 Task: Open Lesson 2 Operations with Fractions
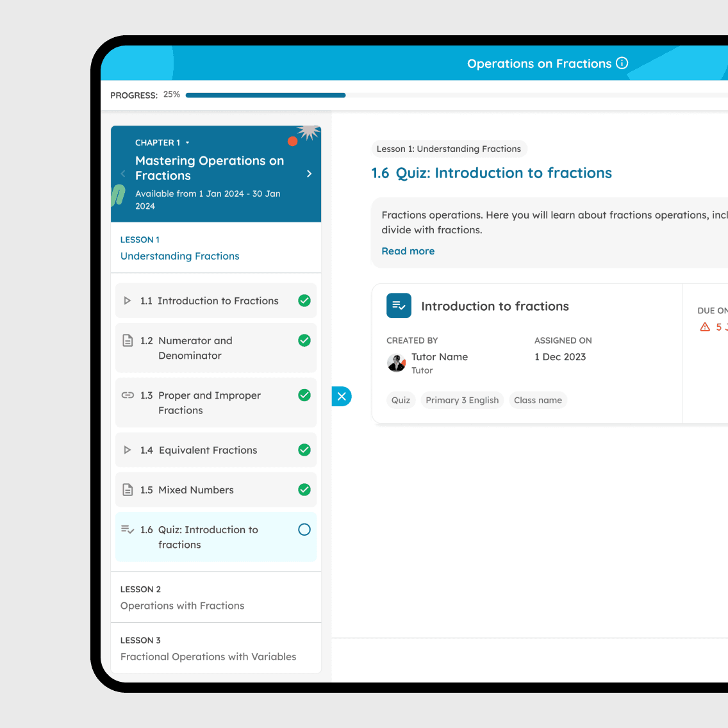pyautogui.click(x=183, y=606)
